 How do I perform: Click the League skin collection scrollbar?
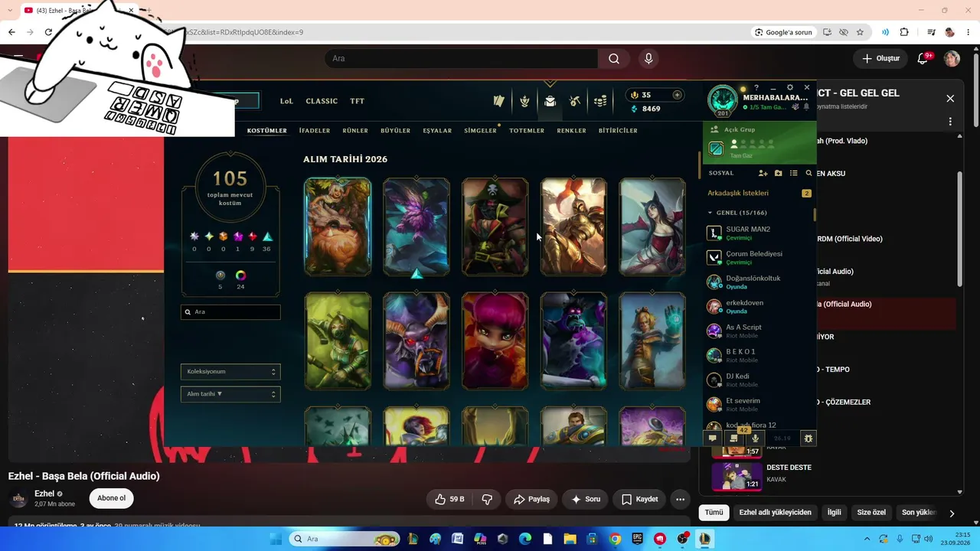[698, 165]
